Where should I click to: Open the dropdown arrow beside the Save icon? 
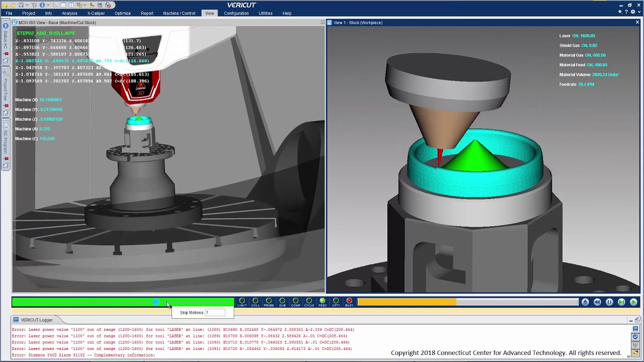[27, 5]
